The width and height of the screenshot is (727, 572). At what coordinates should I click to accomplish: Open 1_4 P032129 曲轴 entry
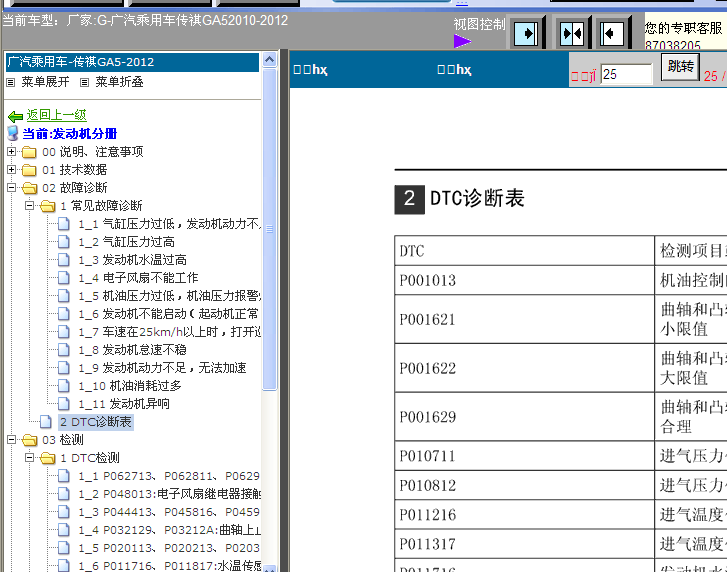tap(170, 531)
